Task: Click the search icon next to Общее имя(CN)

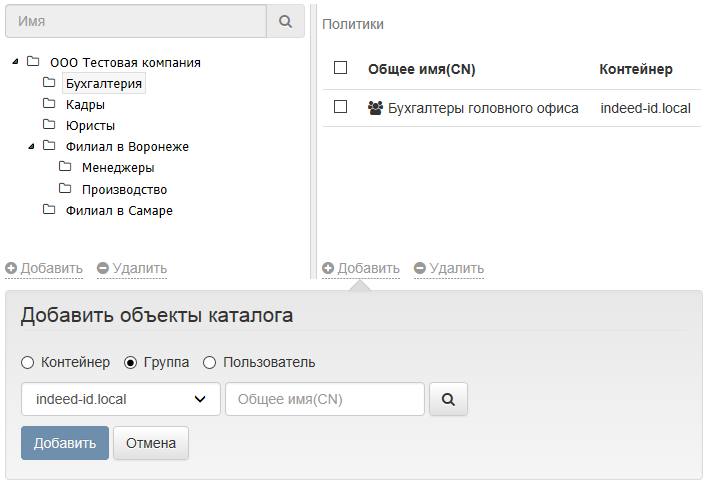Action: tap(448, 399)
